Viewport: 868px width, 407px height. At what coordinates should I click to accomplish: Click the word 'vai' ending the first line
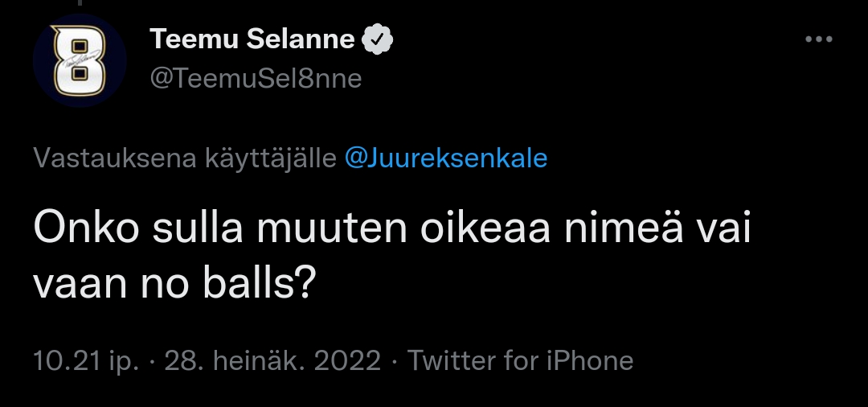coord(724,230)
